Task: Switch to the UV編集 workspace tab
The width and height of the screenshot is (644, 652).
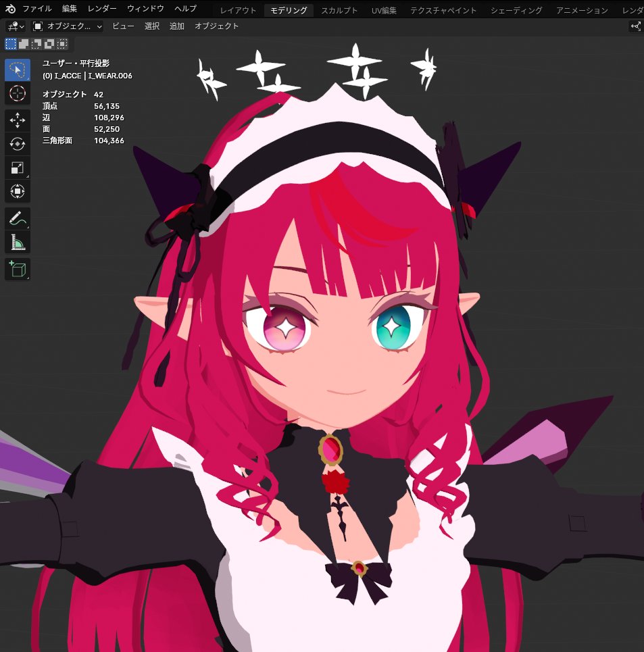Action: 384,10
